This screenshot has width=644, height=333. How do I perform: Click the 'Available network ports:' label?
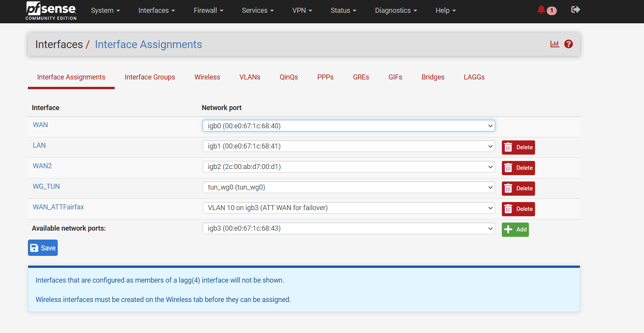point(69,228)
